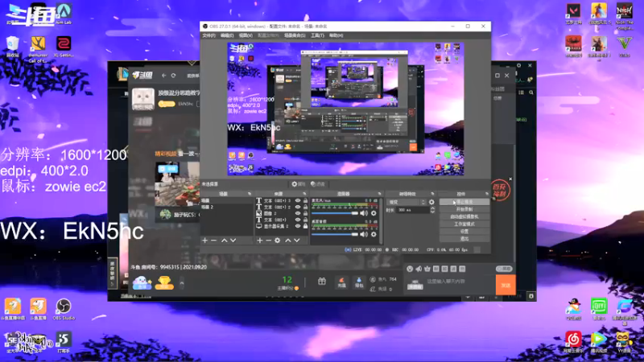This screenshot has height=362, width=644.
Task: Adjust the 桌面音频 volume slider
Action: click(x=335, y=234)
